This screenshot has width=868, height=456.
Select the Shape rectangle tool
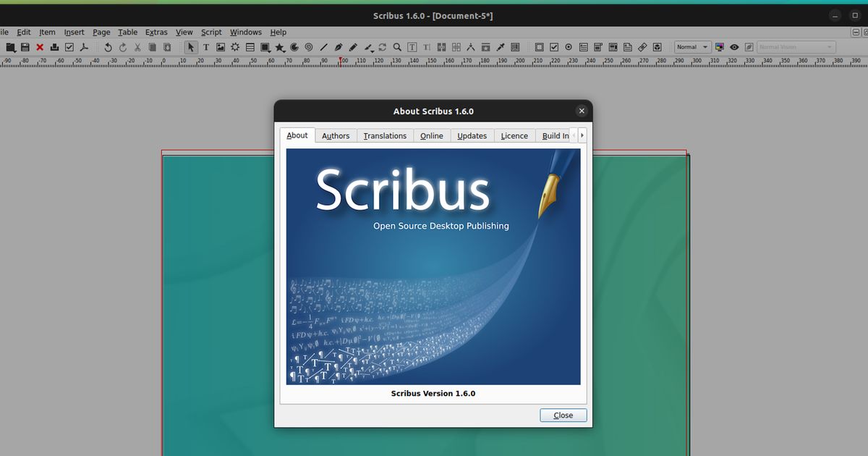point(265,47)
